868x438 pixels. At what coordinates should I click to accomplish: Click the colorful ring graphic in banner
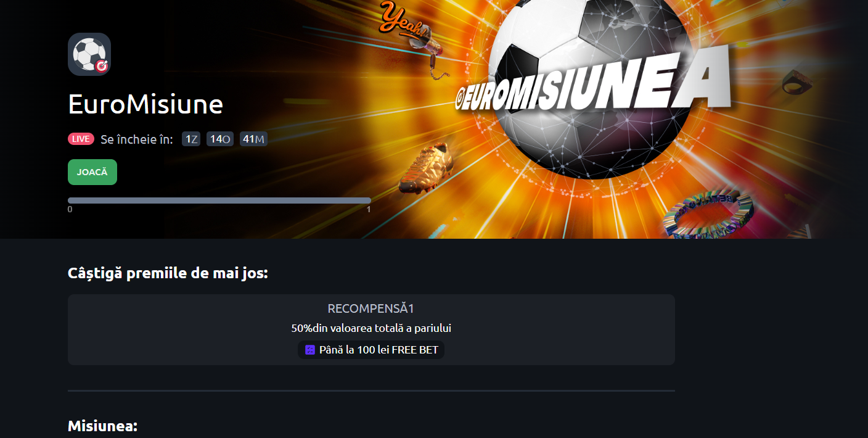point(708,215)
